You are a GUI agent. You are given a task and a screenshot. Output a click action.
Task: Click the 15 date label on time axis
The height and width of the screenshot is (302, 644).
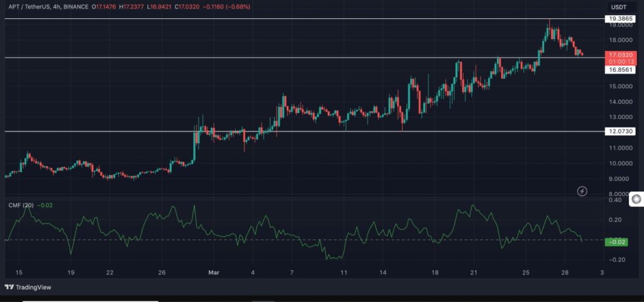[x=19, y=272]
